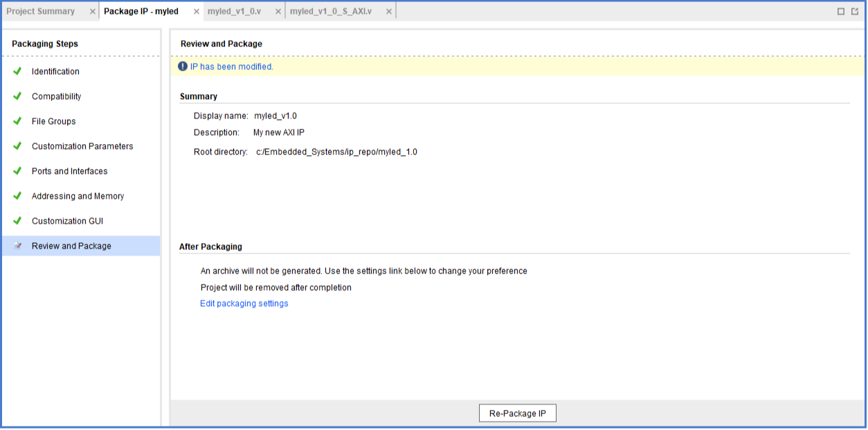Viewport: 868px width, 430px height.
Task: Switch to the myled_v1_0.v tab
Action: (x=234, y=12)
